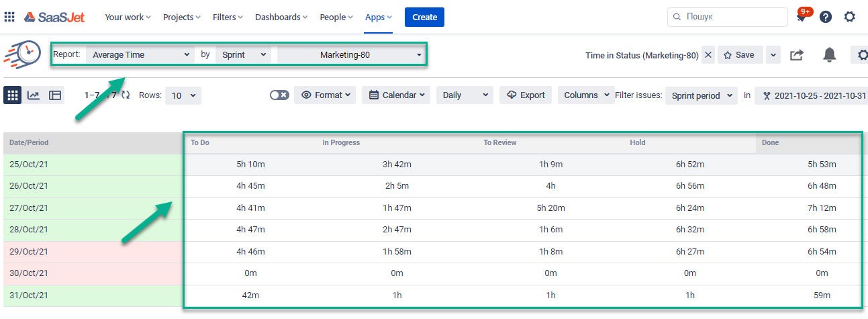Click the To Do column header
The height and width of the screenshot is (319, 868).
[x=251, y=143]
